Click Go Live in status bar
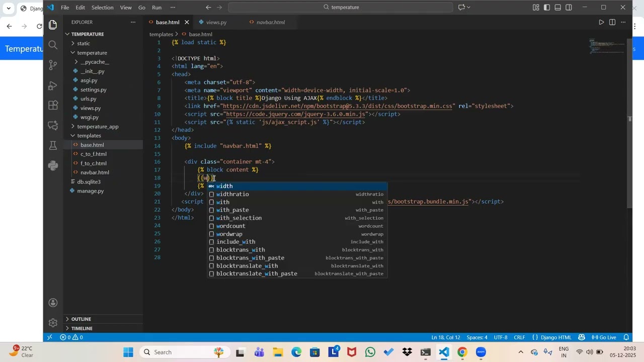The height and width of the screenshot is (362, 644). [604, 337]
